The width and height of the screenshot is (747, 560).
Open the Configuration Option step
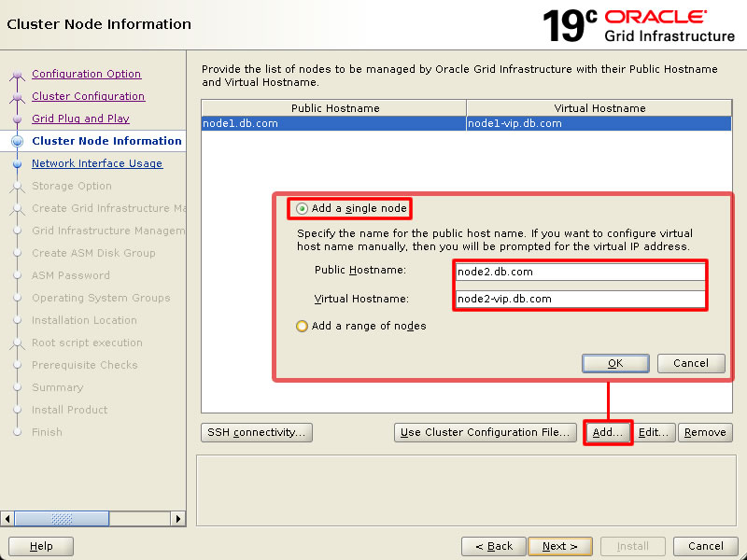[86, 74]
